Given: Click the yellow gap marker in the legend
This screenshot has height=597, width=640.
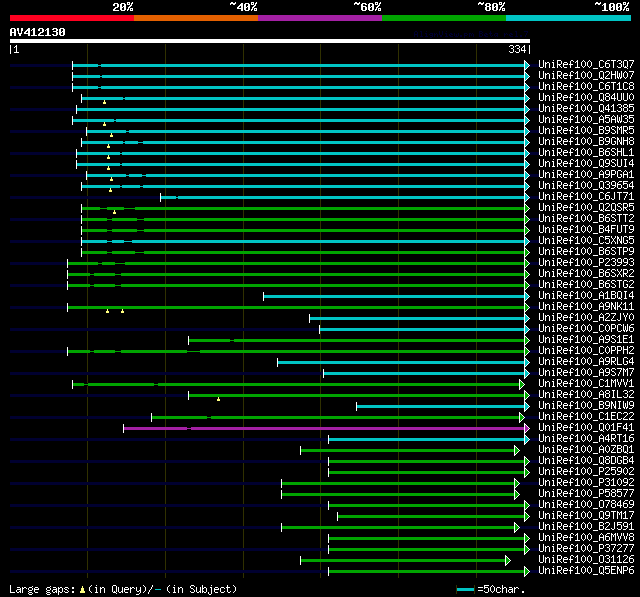Looking at the screenshot, I should 82,589.
